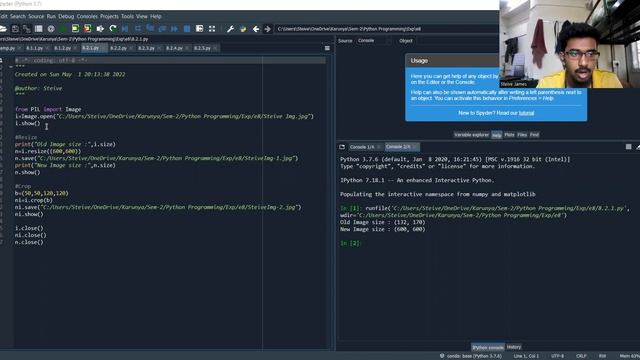
Task: Click the i.show() line in editor
Action: click(x=28, y=123)
